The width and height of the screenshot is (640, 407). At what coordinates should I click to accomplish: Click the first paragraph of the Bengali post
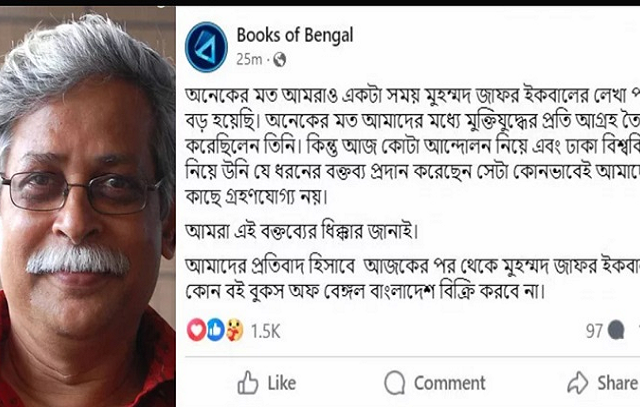click(412, 147)
